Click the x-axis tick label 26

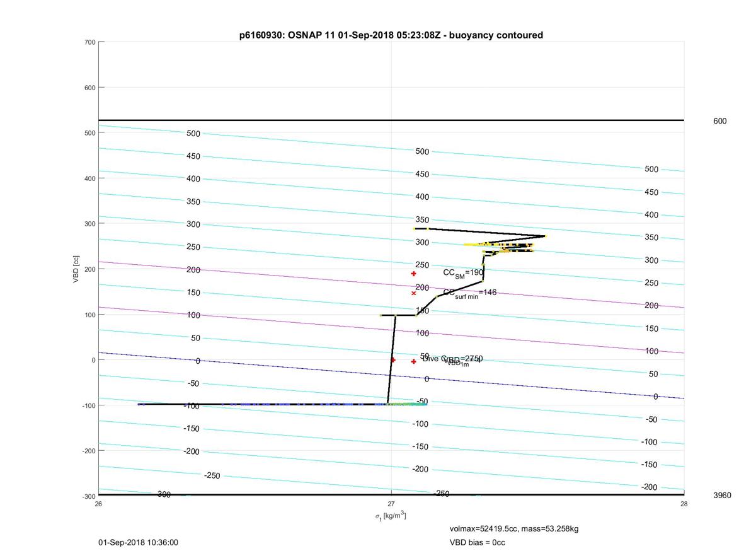(98, 504)
